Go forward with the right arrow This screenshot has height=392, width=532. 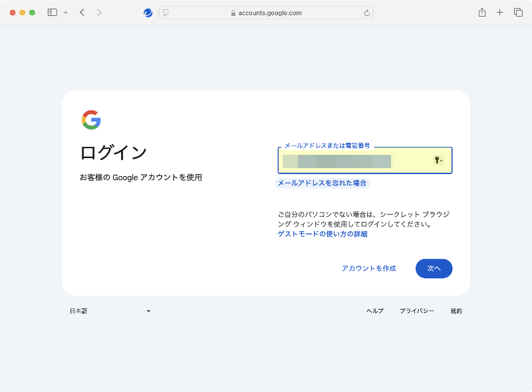[99, 13]
